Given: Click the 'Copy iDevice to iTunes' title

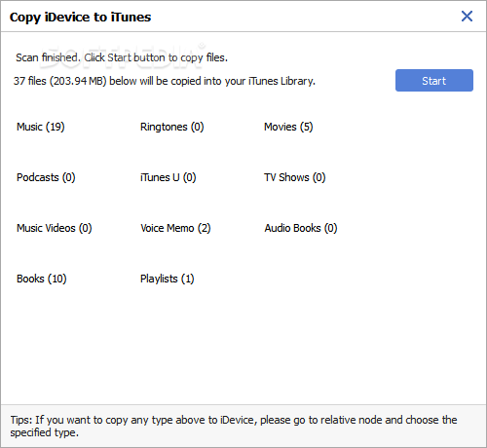Looking at the screenshot, I should point(80,18).
